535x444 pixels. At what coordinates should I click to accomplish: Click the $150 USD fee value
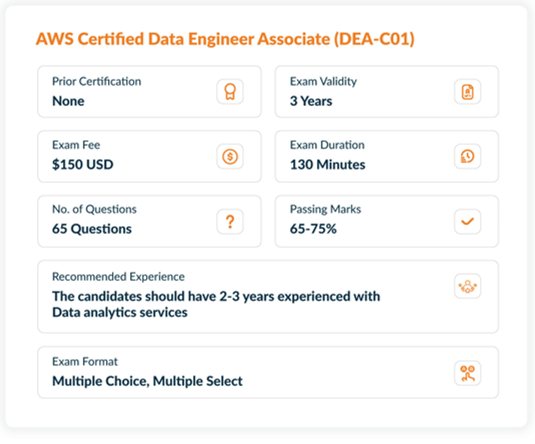click(x=83, y=164)
